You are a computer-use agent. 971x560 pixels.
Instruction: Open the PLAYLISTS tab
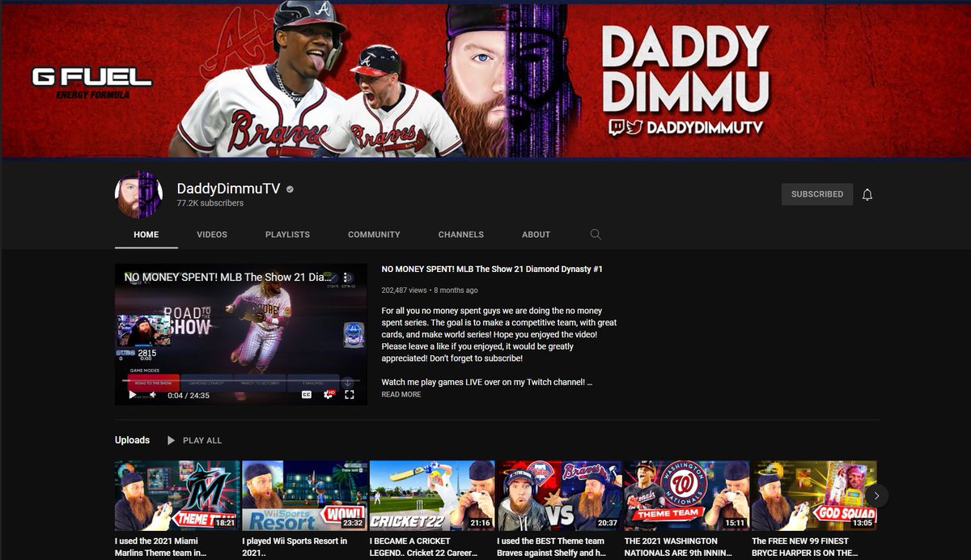[287, 235]
